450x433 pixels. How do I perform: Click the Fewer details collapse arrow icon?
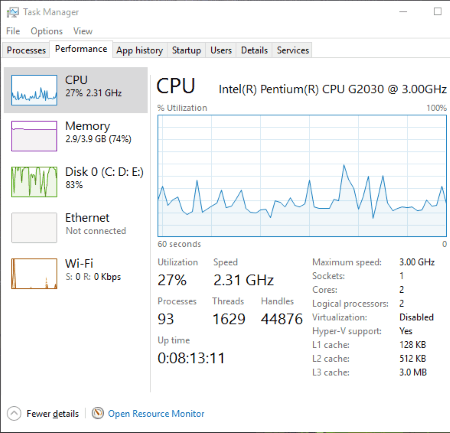pos(14,414)
